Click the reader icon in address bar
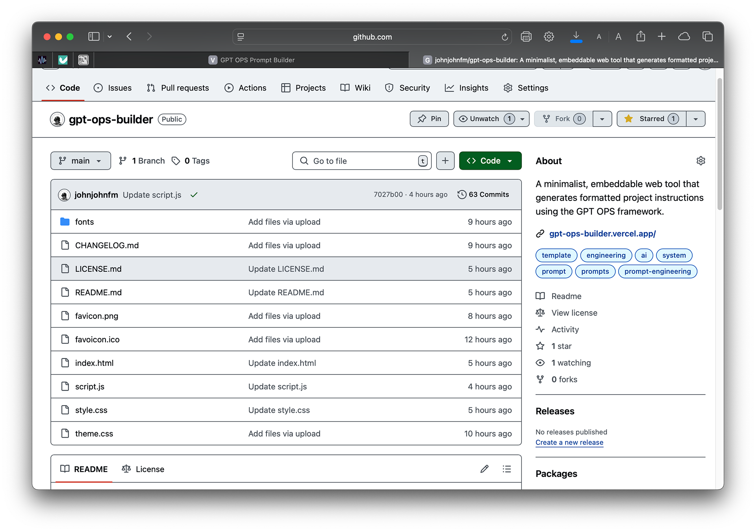The image size is (756, 532). pos(241,37)
